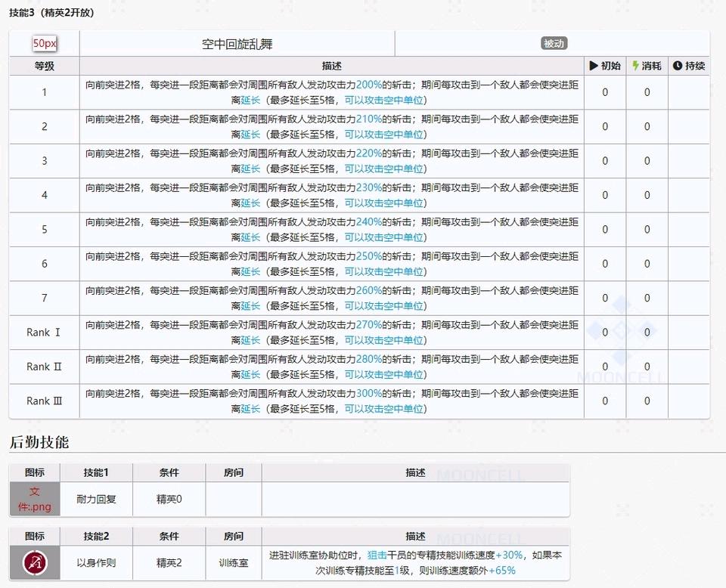Click the 280% value in Rank Ⅱ row
The image size is (726, 588).
pyautogui.click(x=369, y=359)
